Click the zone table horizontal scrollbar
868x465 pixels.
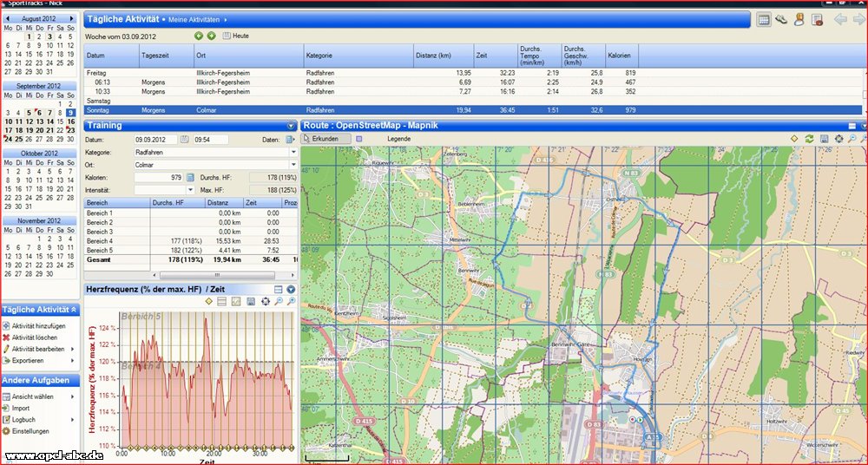pos(217,275)
